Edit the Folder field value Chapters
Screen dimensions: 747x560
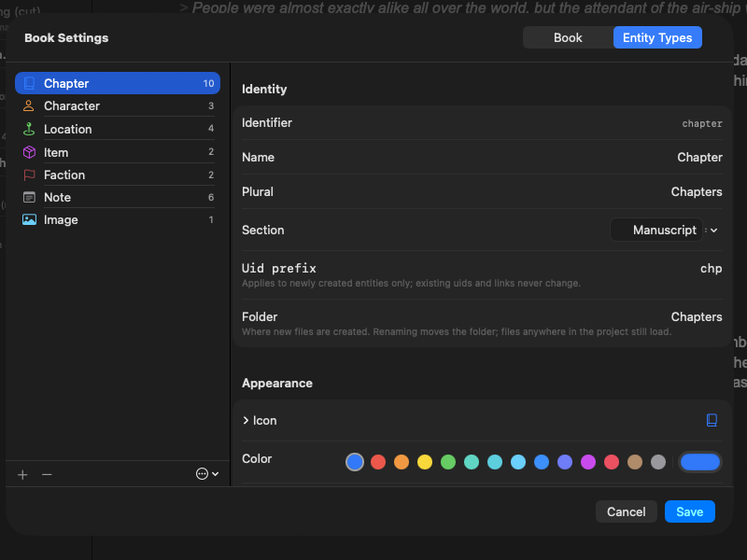[x=697, y=316]
